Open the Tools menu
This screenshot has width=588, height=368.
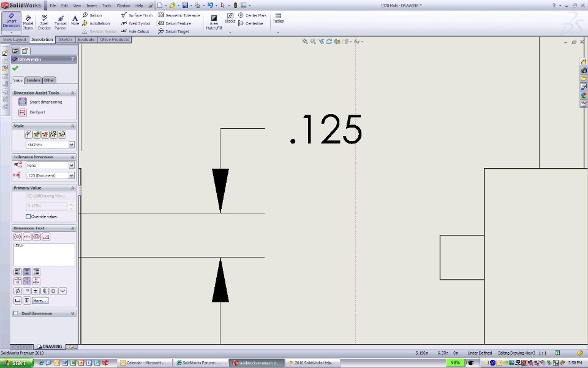[x=107, y=6]
